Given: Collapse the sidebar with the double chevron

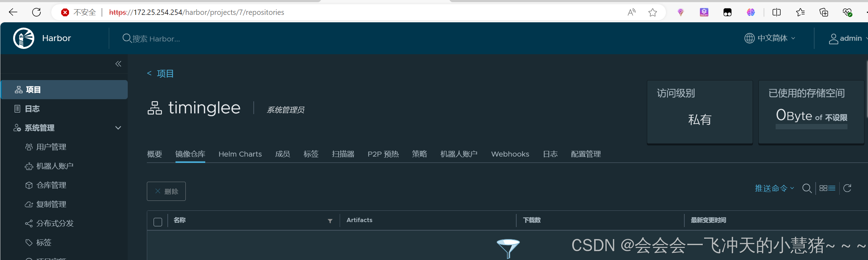Looking at the screenshot, I should (118, 64).
